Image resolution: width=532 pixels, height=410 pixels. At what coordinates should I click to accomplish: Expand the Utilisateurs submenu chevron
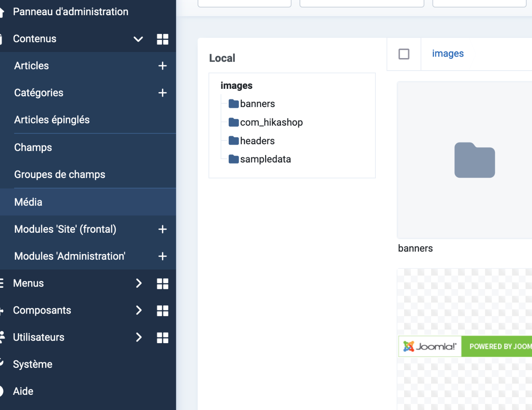(x=138, y=337)
